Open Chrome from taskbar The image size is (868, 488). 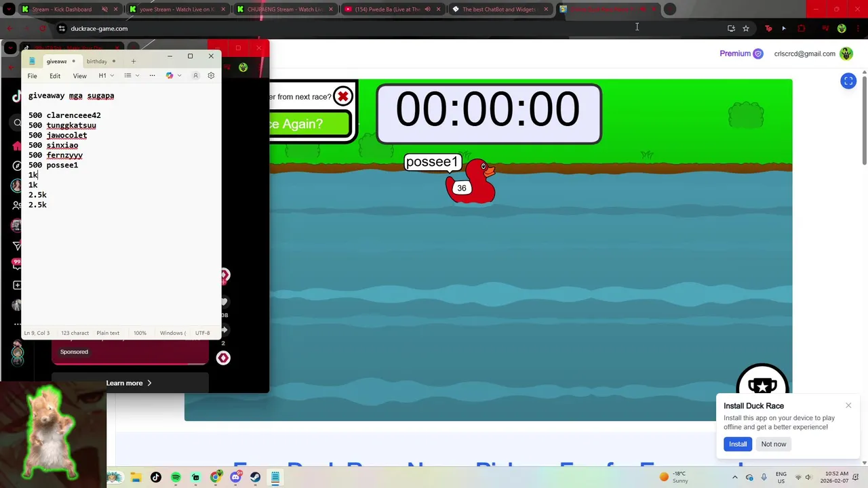(x=216, y=477)
